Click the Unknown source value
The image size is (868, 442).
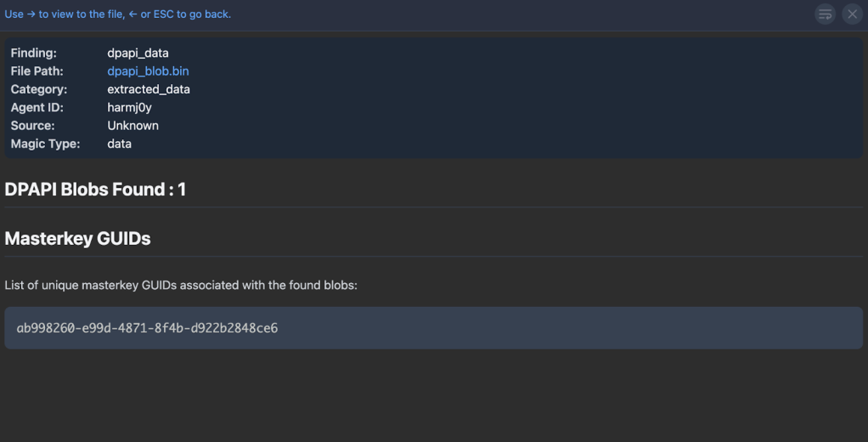pyautogui.click(x=132, y=126)
